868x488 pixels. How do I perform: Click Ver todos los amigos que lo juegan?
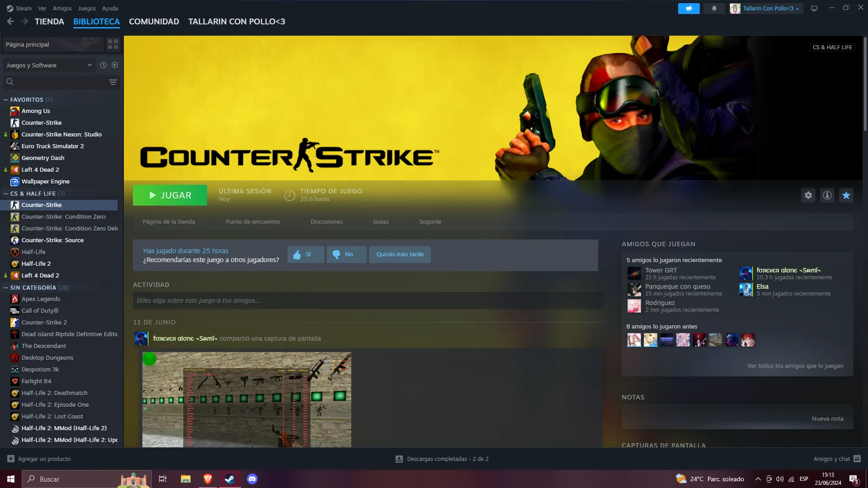click(795, 366)
